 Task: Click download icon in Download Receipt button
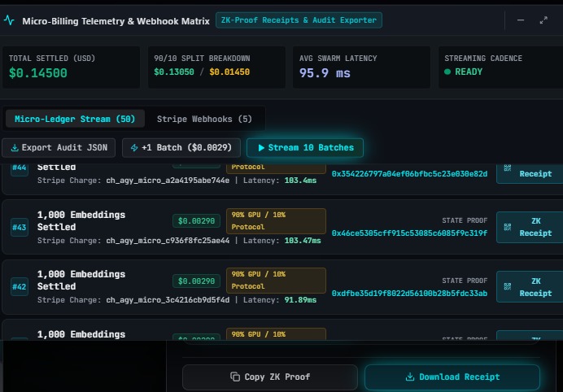[x=410, y=377]
